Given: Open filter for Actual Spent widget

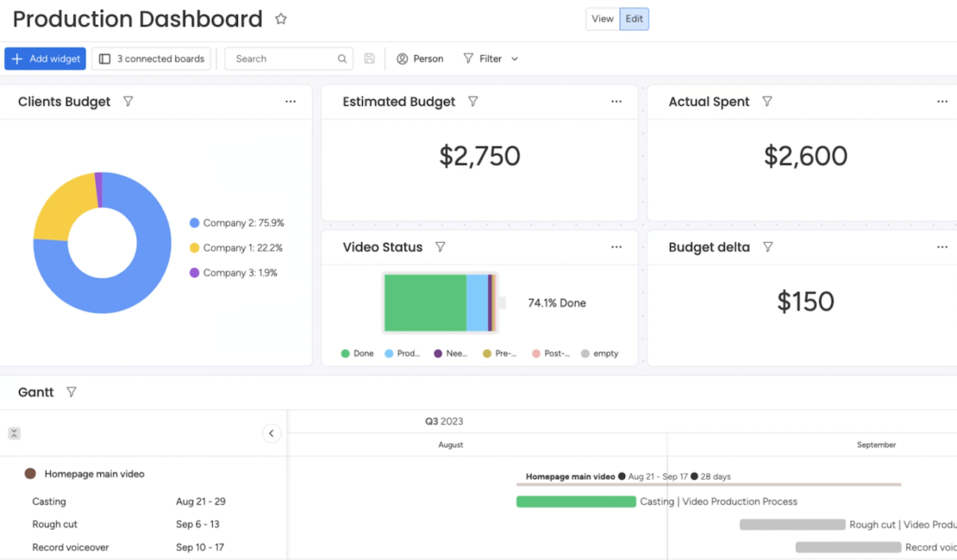Looking at the screenshot, I should 767,102.
